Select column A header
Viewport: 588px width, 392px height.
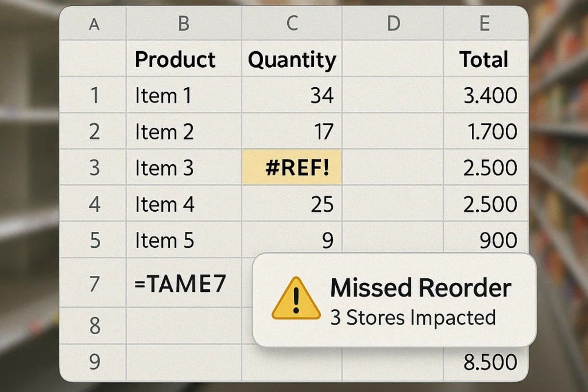(94, 24)
